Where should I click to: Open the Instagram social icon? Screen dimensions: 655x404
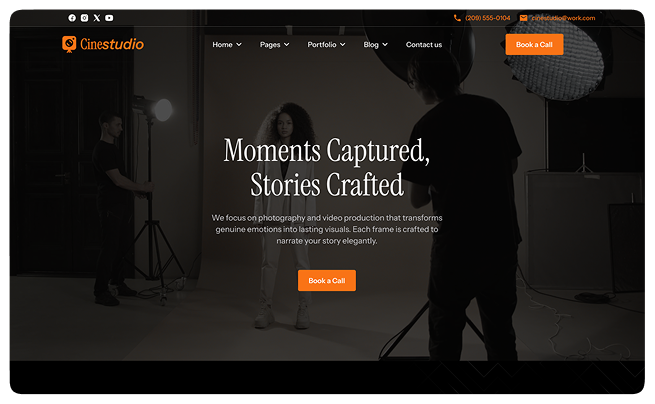pyautogui.click(x=84, y=18)
